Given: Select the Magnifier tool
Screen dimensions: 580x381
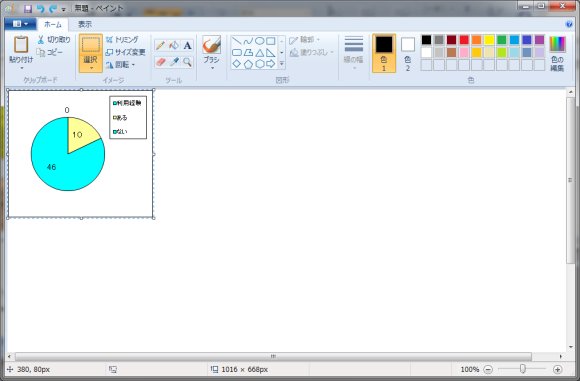Looking at the screenshot, I should coord(187,62).
